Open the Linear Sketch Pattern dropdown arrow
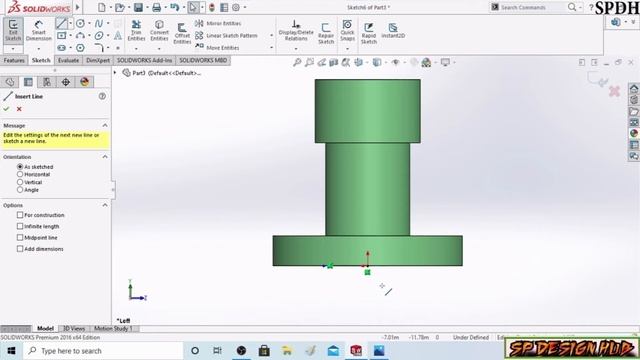640x360 pixels. coord(271,36)
